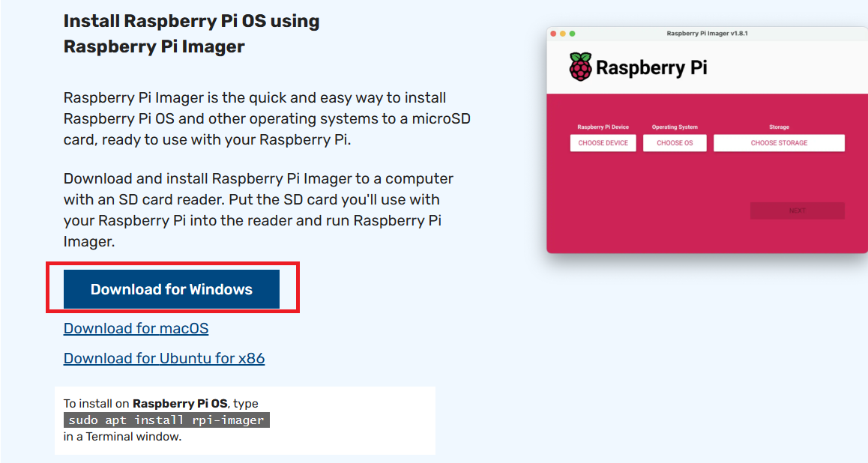
Task: Click CHOOSE STORAGE in the Imager window
Action: (779, 142)
